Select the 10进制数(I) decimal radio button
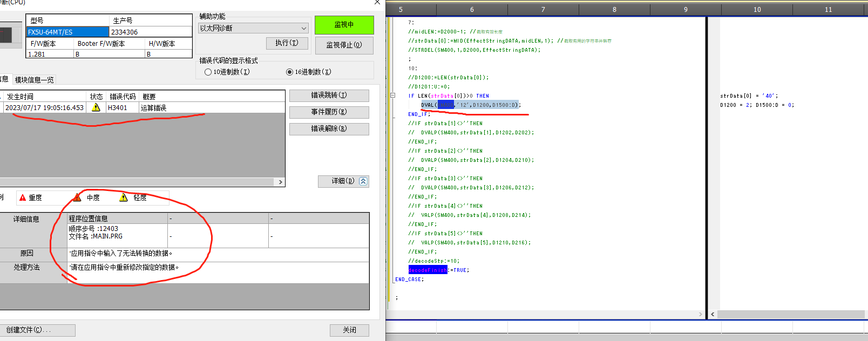Screen dimensions: 868x341 click(x=208, y=72)
